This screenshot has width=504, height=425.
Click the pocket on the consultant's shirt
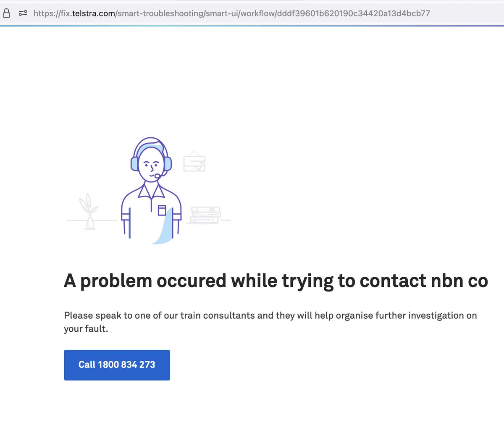click(x=162, y=210)
